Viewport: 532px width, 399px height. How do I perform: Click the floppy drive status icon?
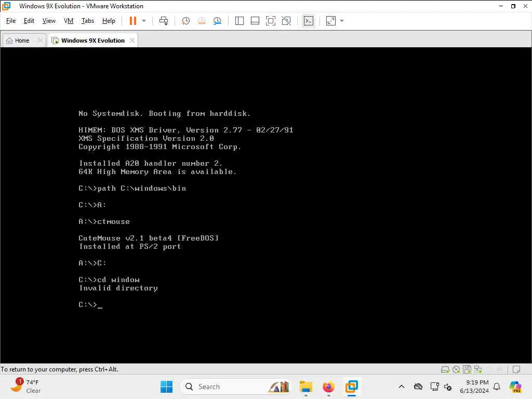click(467, 369)
